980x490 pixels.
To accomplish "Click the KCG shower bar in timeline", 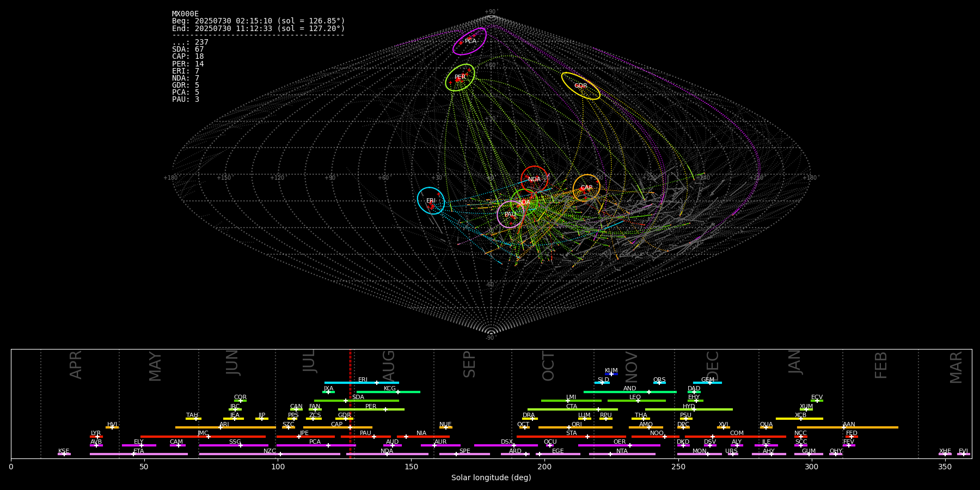I will (388, 392).
